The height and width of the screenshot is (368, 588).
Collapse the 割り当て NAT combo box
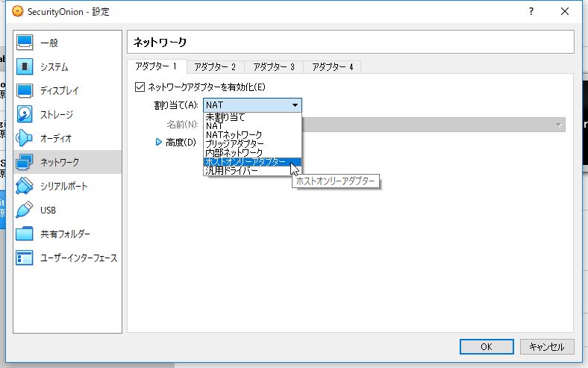pyautogui.click(x=252, y=105)
